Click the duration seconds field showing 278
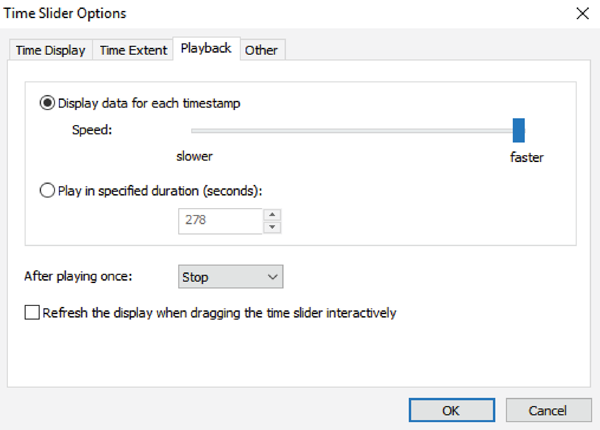 pyautogui.click(x=220, y=221)
